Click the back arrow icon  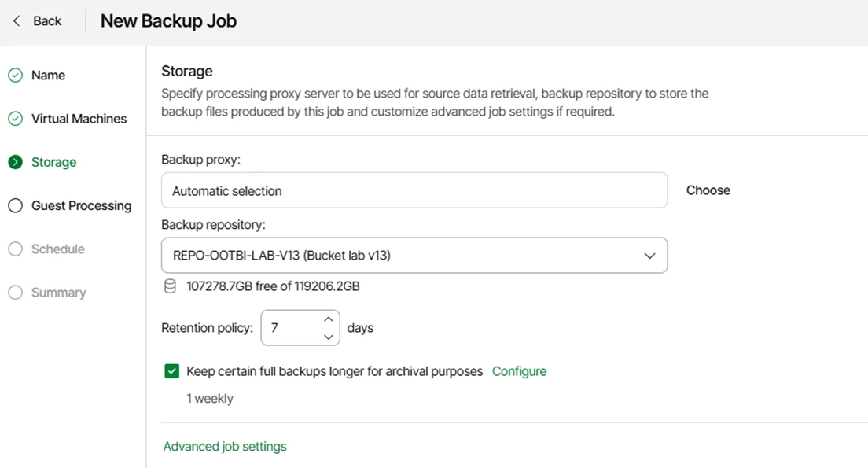click(x=17, y=21)
